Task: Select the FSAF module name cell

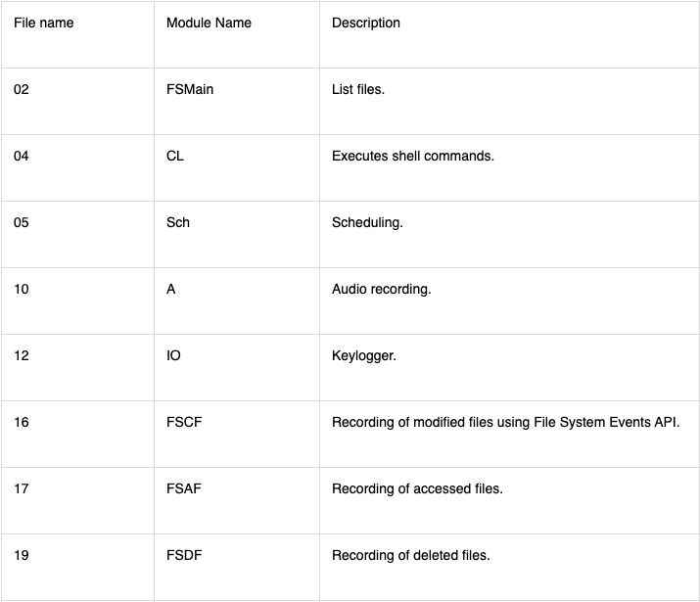Action: [x=184, y=488]
